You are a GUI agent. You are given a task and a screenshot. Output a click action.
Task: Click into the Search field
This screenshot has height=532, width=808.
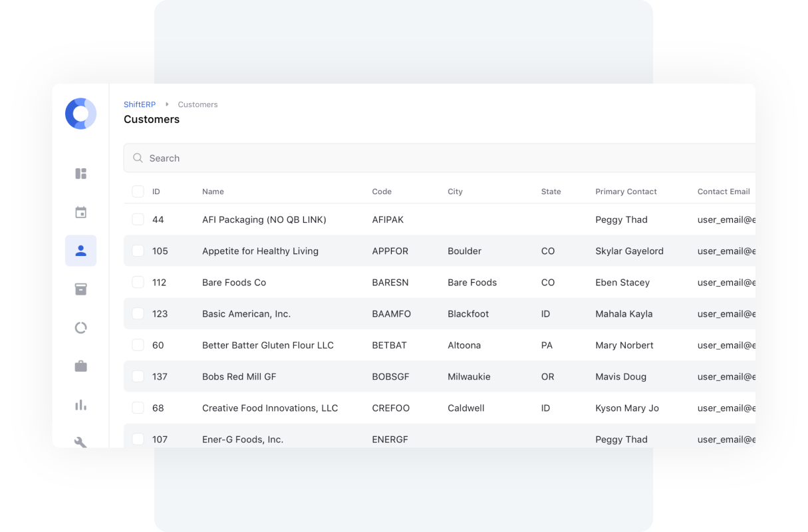[x=440, y=158]
